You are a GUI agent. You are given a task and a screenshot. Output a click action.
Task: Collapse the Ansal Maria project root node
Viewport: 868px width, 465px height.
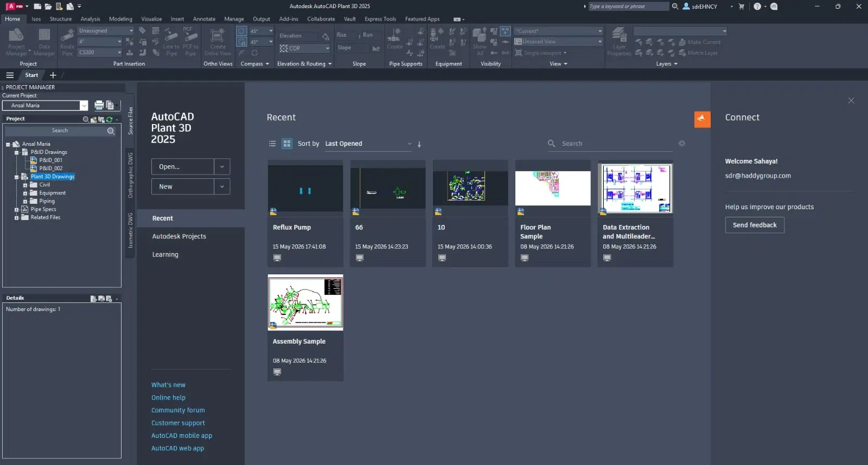8,144
